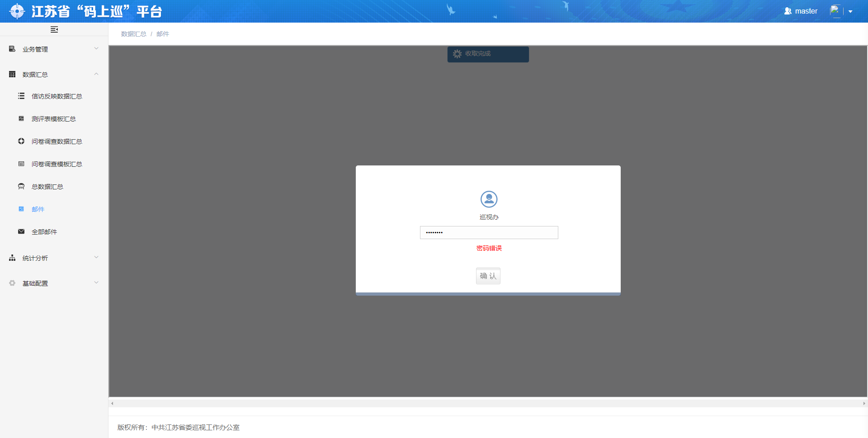Click the 数据汇总 breadcrumb link

click(134, 34)
